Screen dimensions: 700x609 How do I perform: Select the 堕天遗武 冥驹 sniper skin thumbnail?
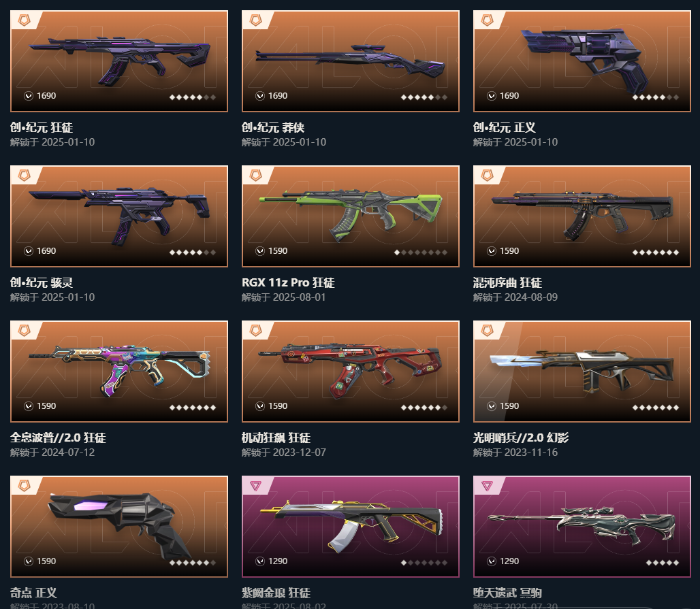[x=582, y=527]
